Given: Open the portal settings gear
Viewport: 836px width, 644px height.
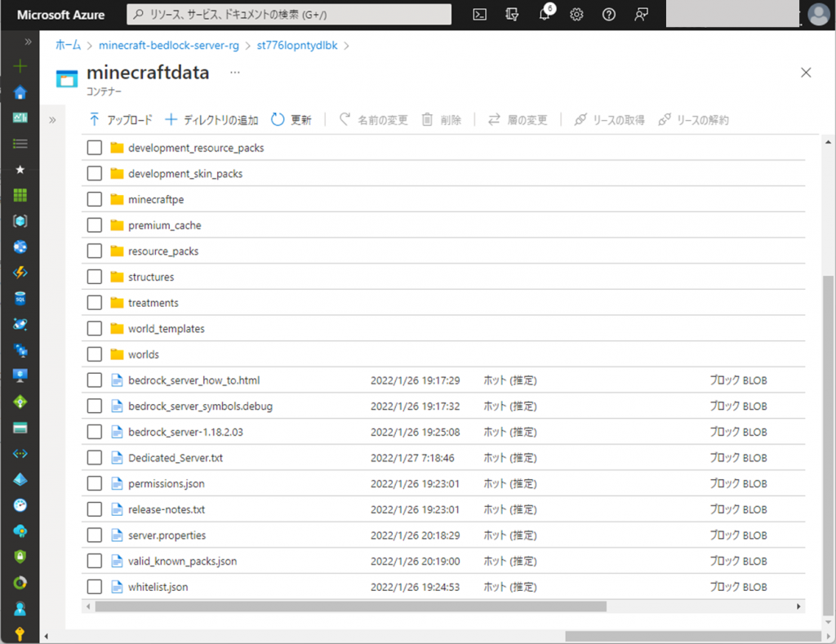Looking at the screenshot, I should click(576, 15).
